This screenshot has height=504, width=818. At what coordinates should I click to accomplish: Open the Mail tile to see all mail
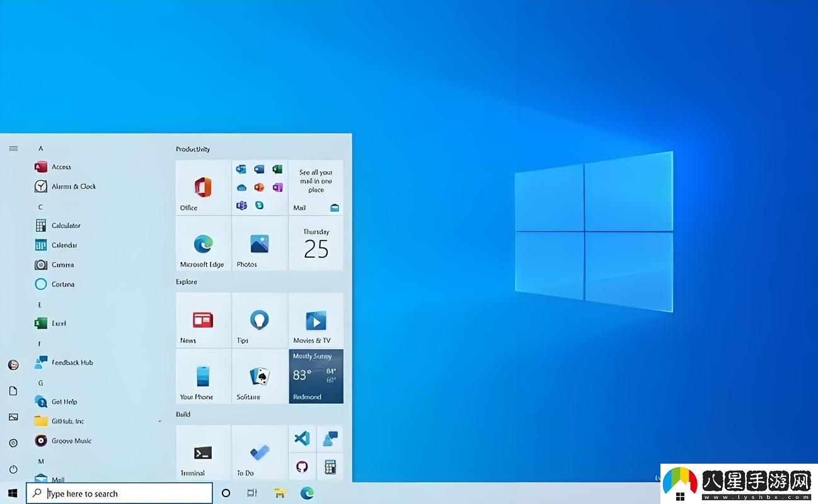(315, 188)
